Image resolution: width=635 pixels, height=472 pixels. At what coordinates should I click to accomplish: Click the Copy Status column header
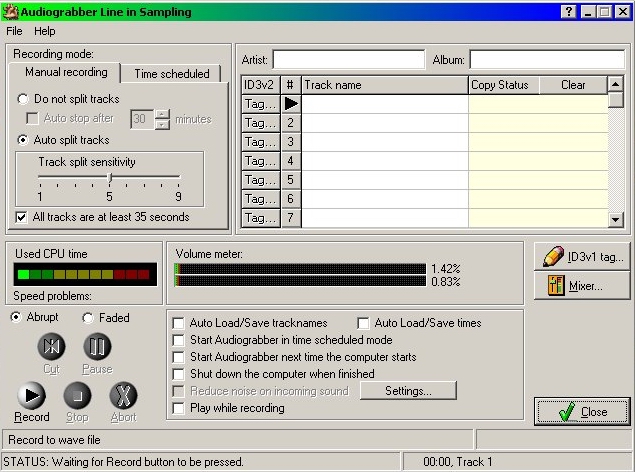[503, 85]
